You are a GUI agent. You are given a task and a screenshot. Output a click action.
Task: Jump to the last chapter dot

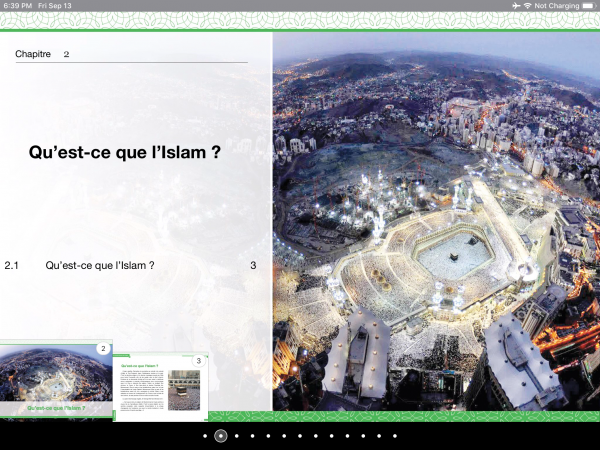coord(395,436)
